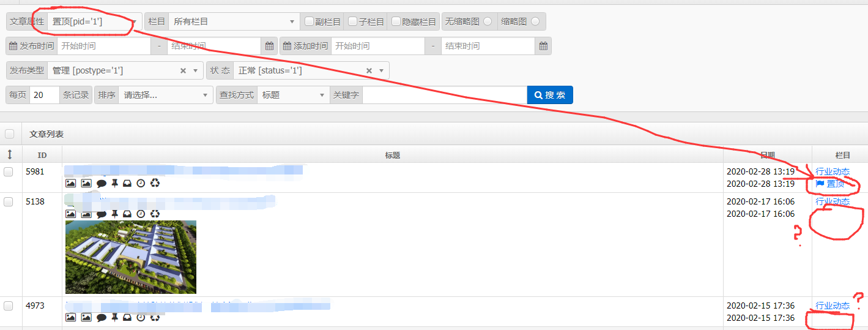
Task: Click the 添加时间 结束时间 input field
Action: (488, 46)
